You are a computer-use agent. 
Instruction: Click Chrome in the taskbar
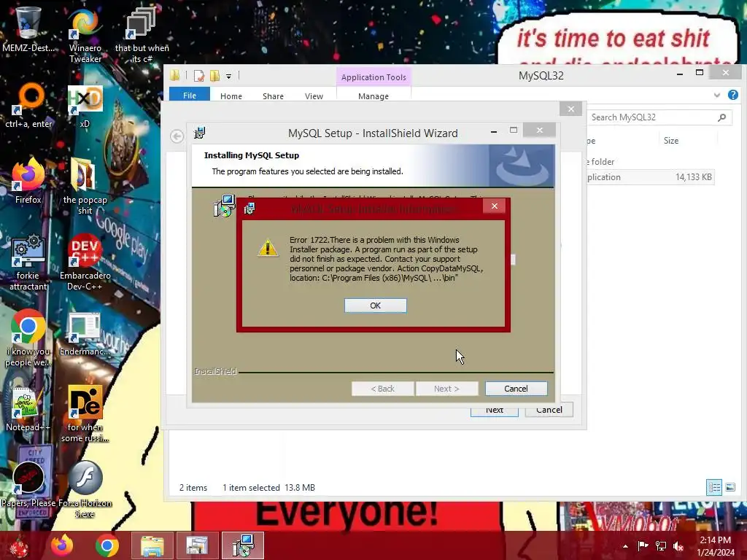(x=107, y=545)
